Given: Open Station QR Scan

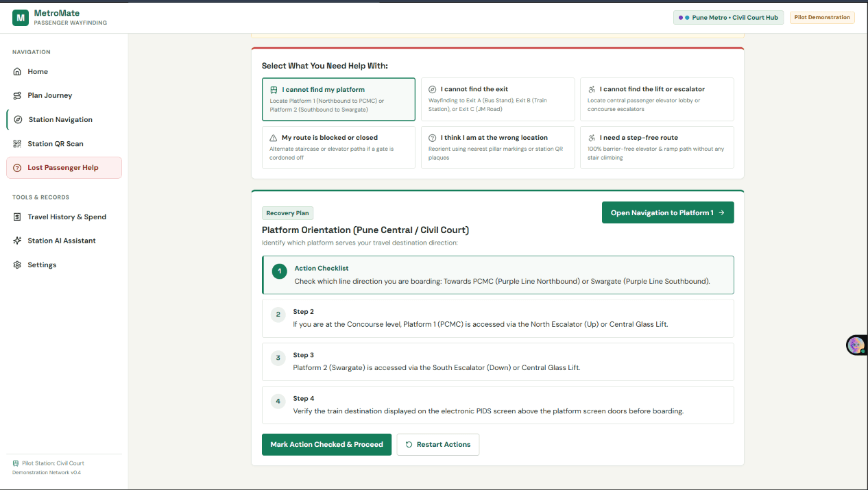Looking at the screenshot, I should pos(64,143).
